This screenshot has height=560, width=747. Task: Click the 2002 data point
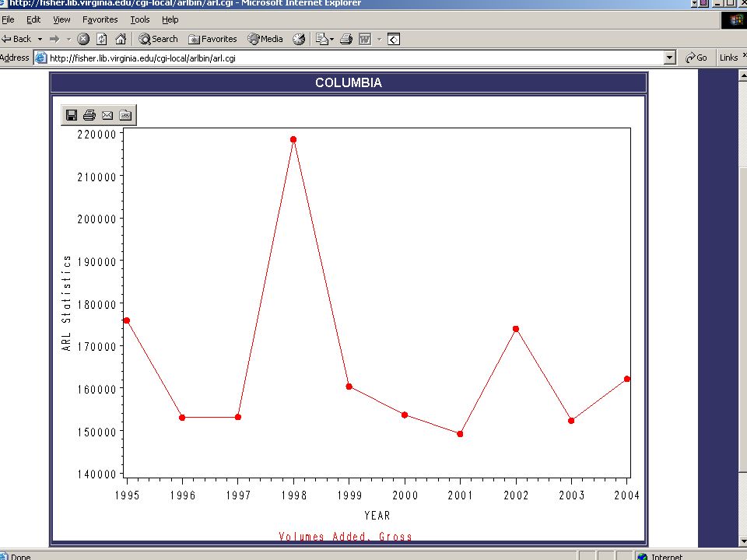click(516, 329)
